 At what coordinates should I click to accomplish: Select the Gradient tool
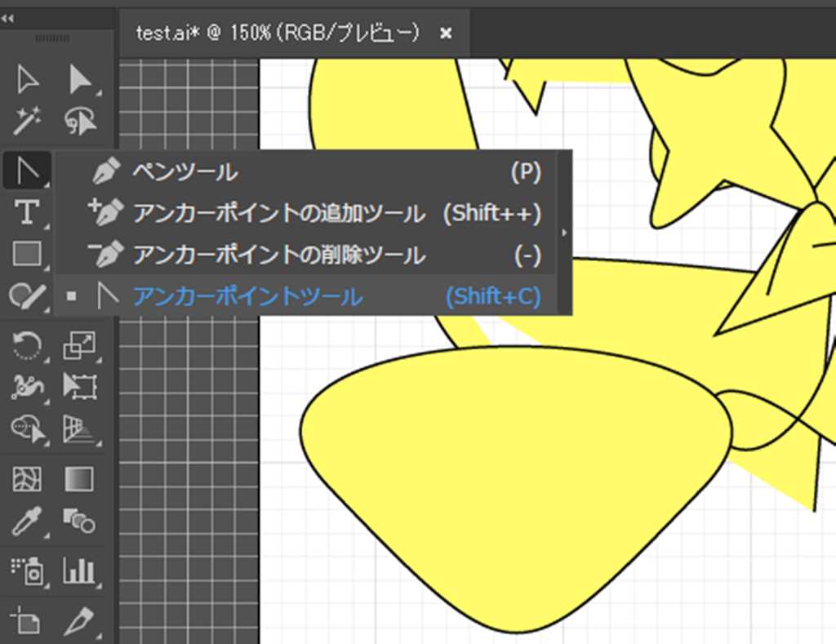(79, 478)
